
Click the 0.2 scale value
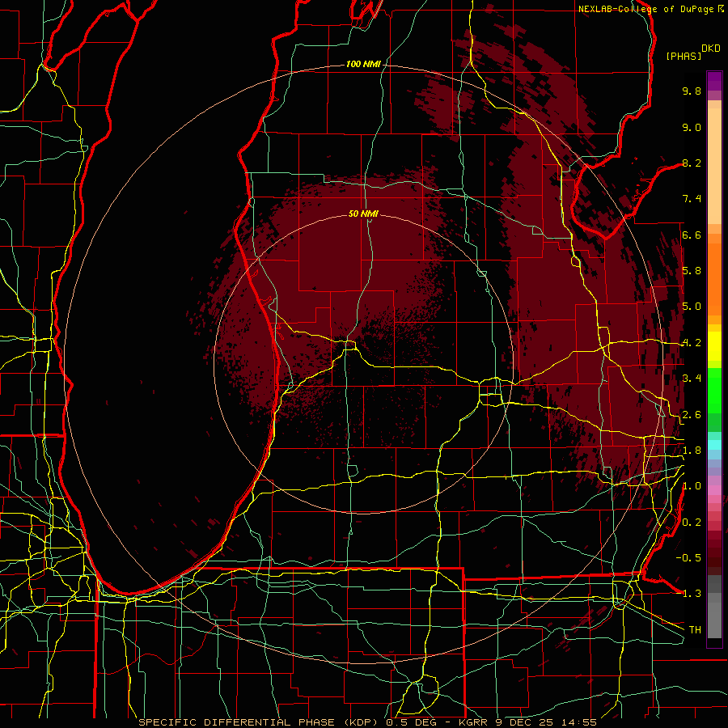[692, 523]
